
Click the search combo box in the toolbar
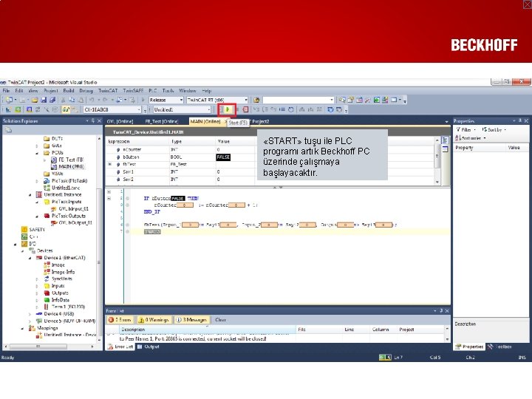(x=299, y=100)
